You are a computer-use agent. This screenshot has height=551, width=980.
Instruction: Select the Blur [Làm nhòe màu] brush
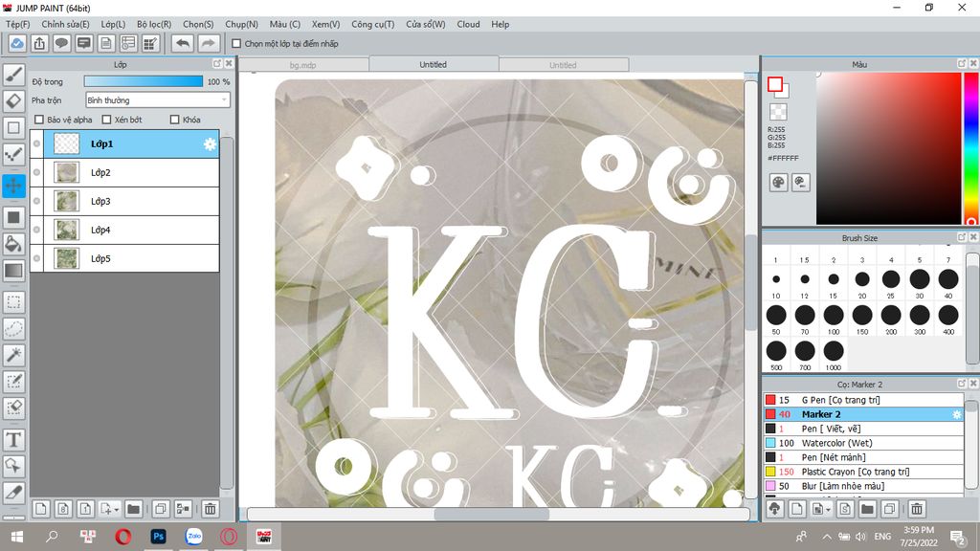863,486
